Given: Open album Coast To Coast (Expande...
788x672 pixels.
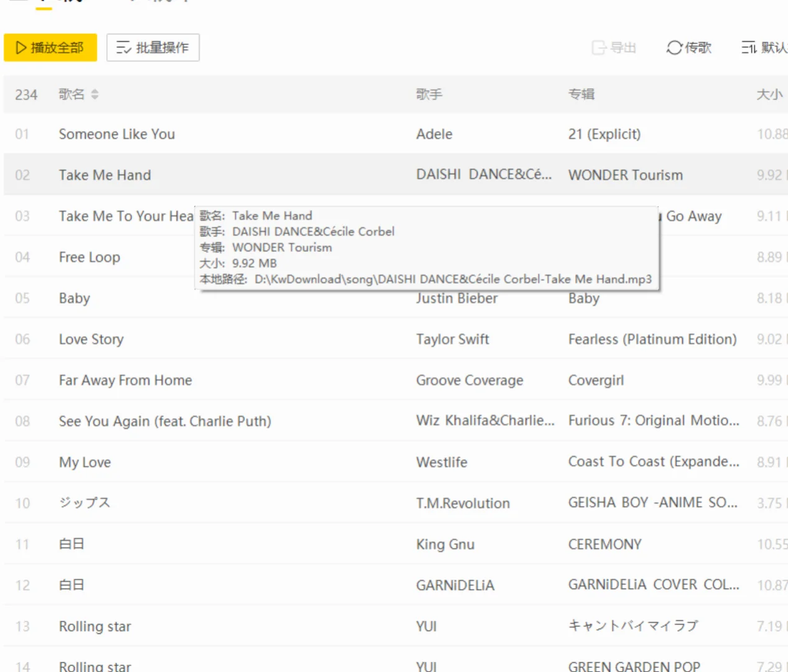Looking at the screenshot, I should (x=654, y=462).
